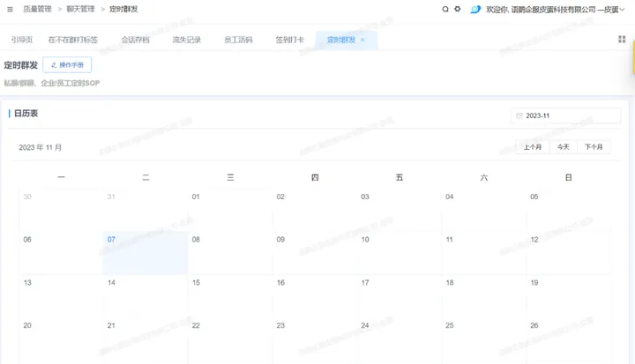Advance to next month with 下个月
This screenshot has width=635, height=364.
594,147
